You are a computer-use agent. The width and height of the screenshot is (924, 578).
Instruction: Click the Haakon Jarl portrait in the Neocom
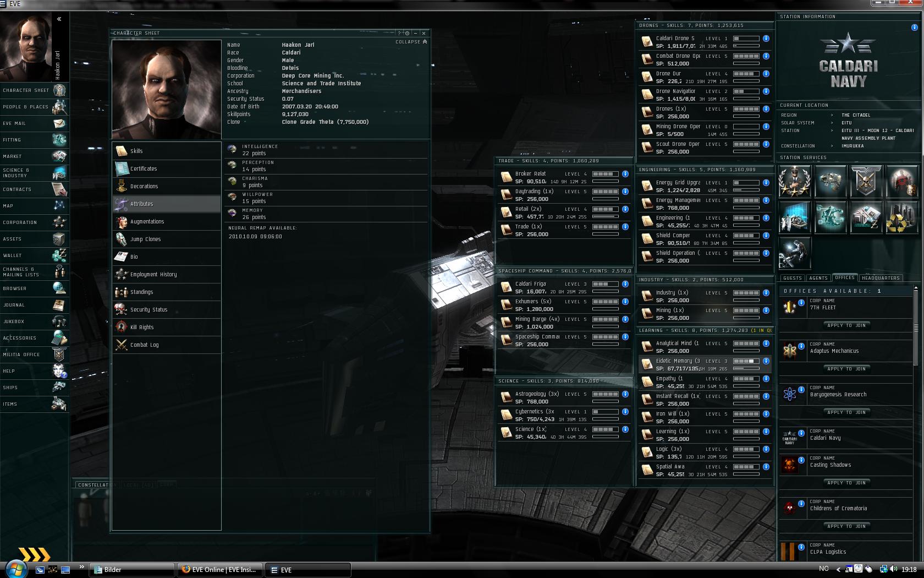click(x=26, y=47)
